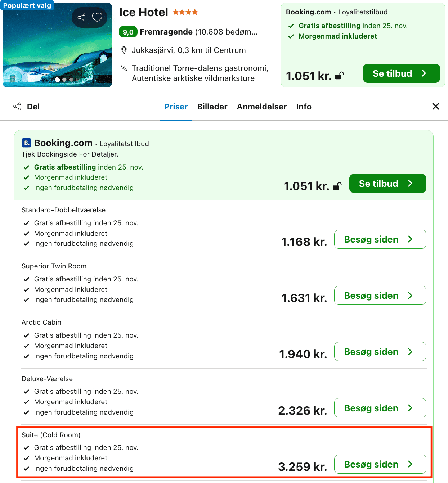Close the price panel with the X
The height and width of the screenshot is (483, 448).
[x=436, y=106]
